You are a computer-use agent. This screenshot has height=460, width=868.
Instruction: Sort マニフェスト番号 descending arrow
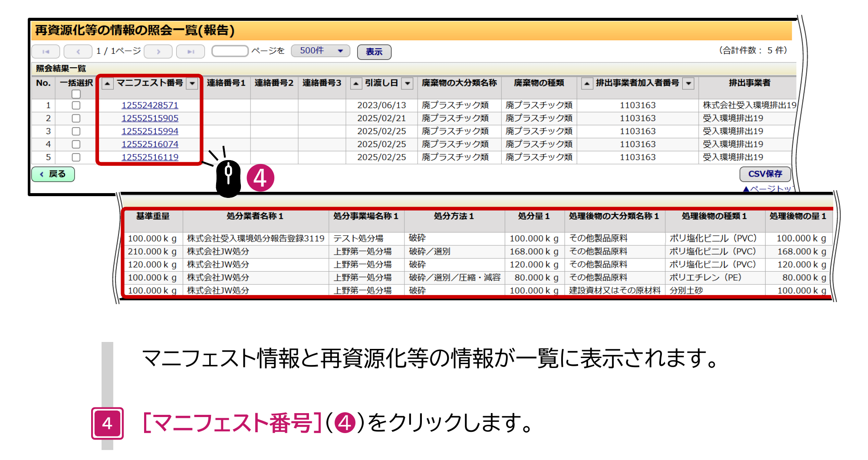click(x=192, y=84)
